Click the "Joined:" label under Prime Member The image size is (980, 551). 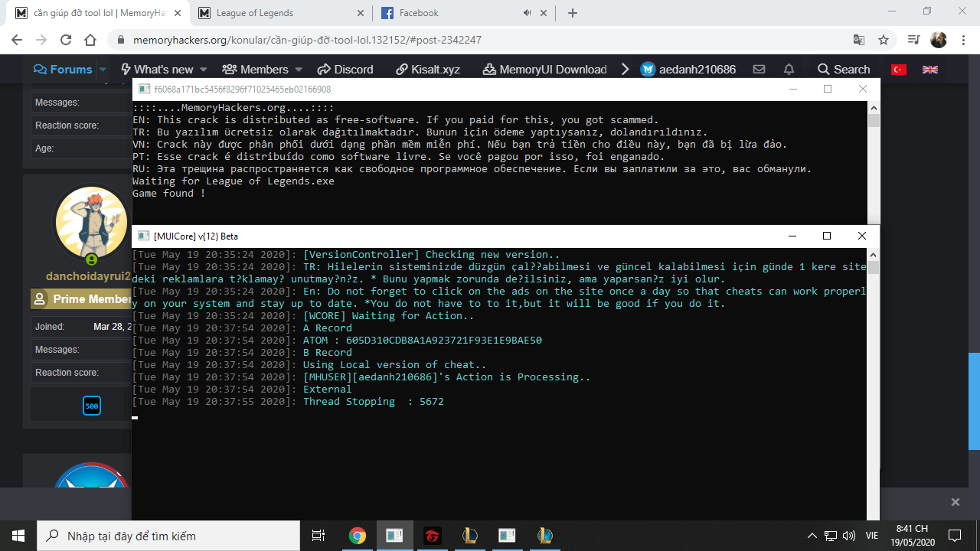point(50,327)
